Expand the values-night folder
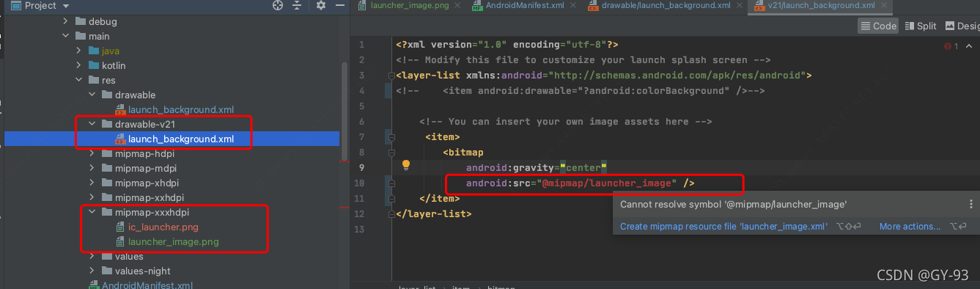The image size is (980, 289). (x=92, y=271)
